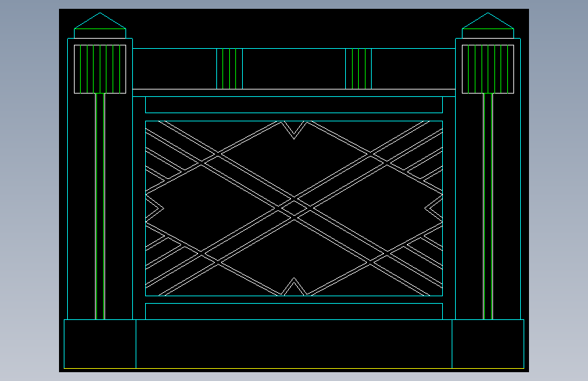Click the right pillar's green fluted panel
Viewport: 588px width, 381px height.
point(488,69)
